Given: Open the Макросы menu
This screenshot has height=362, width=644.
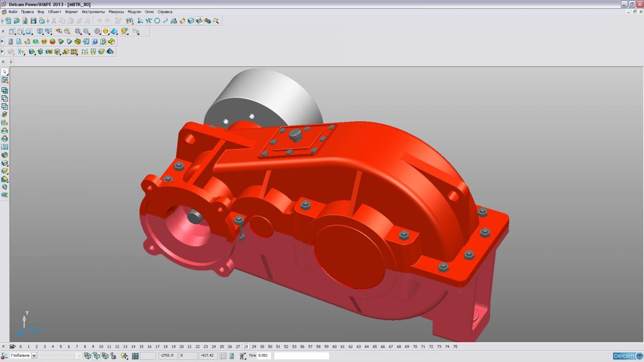Looking at the screenshot, I should [x=116, y=11].
